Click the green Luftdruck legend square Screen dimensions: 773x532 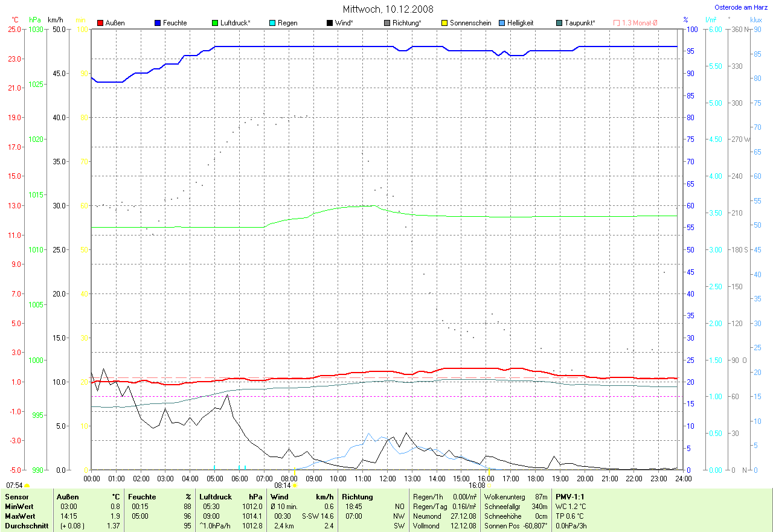[215, 23]
